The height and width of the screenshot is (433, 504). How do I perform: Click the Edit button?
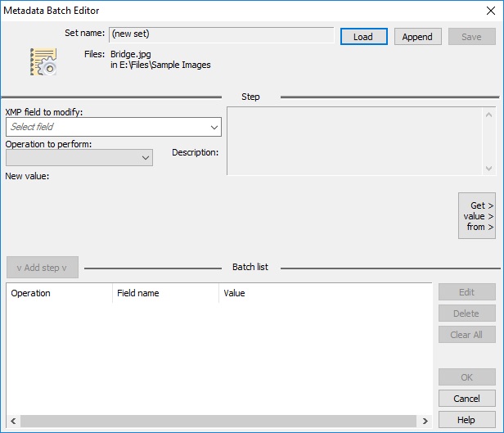[466, 292]
